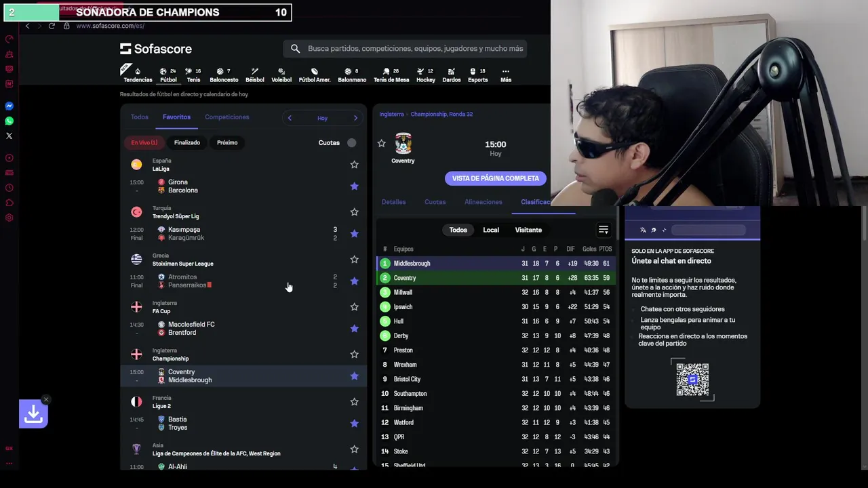Open the Balonmano sport section
The width and height of the screenshot is (868, 488).
coord(352,75)
